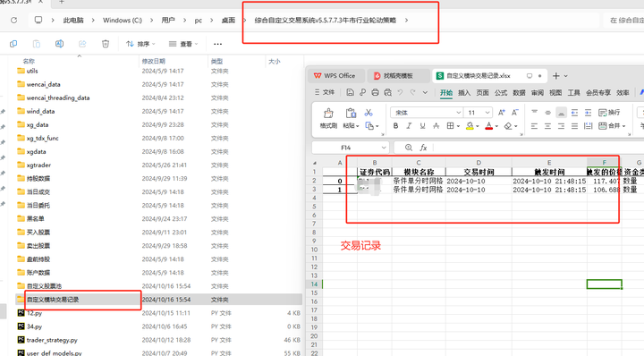Click the plus icon for a new WPS tab
Image resolution: width=644 pixels, height=356 pixels.
(555, 76)
